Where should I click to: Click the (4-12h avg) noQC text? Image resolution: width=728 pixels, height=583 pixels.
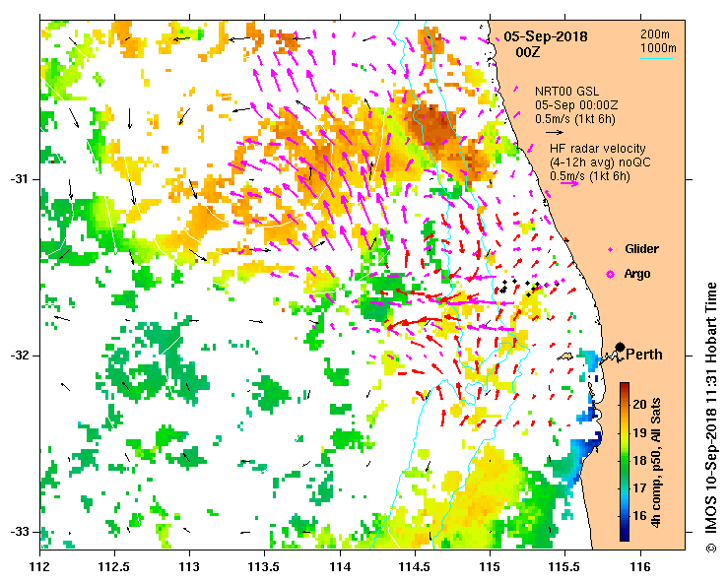click(600, 162)
